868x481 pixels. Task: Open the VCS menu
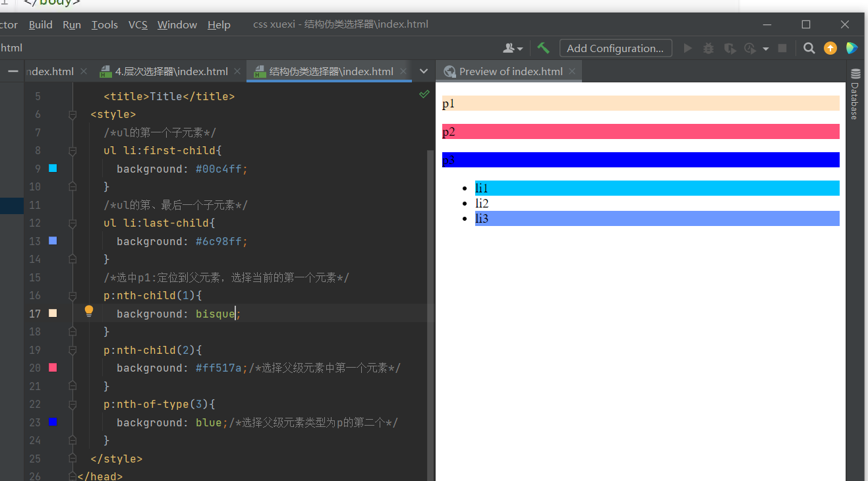138,24
